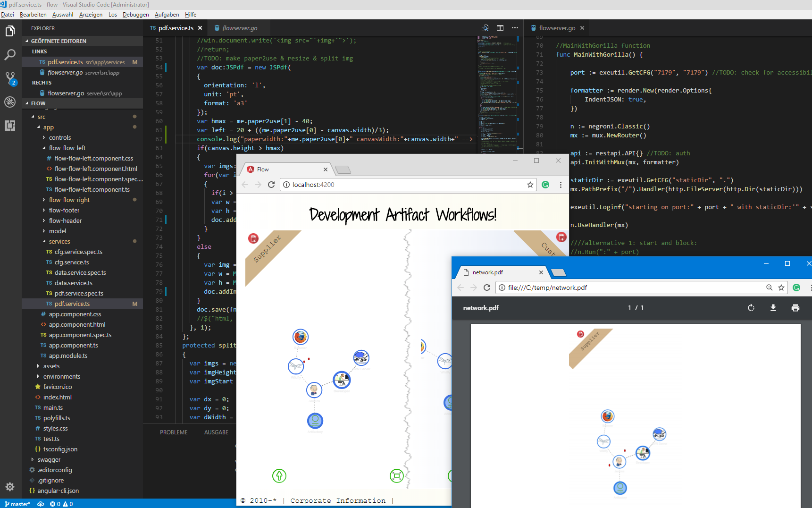The width and height of the screenshot is (812, 508).
Task: Reload the network.pdf browser window
Action: [487, 288]
